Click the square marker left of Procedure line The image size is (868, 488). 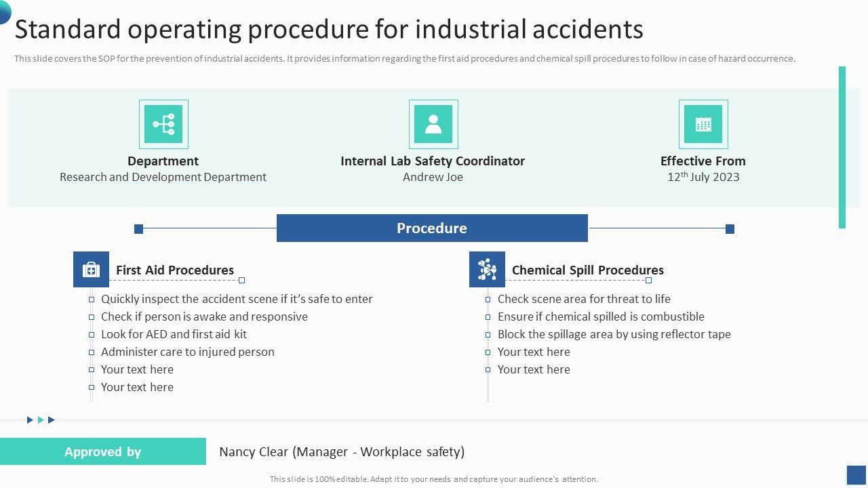[139, 229]
